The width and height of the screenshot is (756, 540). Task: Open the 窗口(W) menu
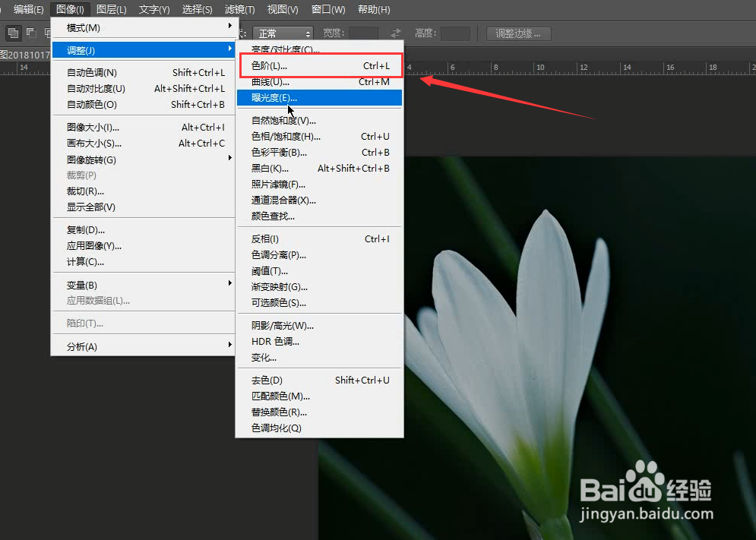(x=328, y=9)
